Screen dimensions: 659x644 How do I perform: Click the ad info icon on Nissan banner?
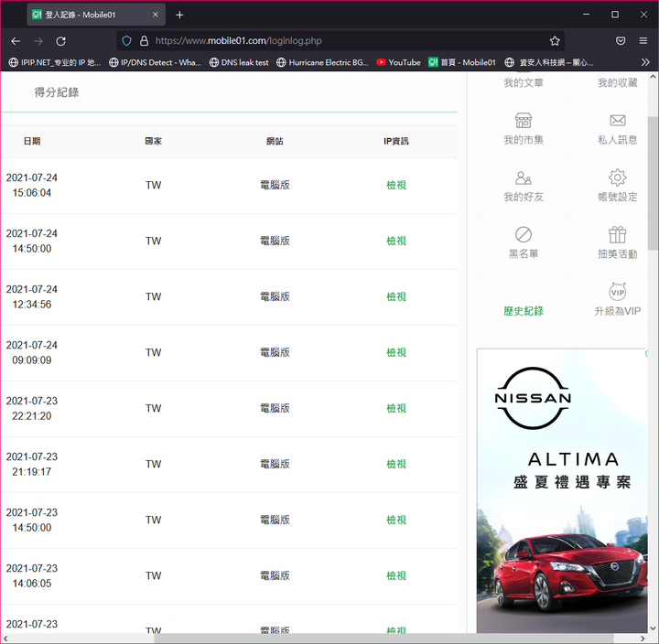pyautogui.click(x=646, y=353)
